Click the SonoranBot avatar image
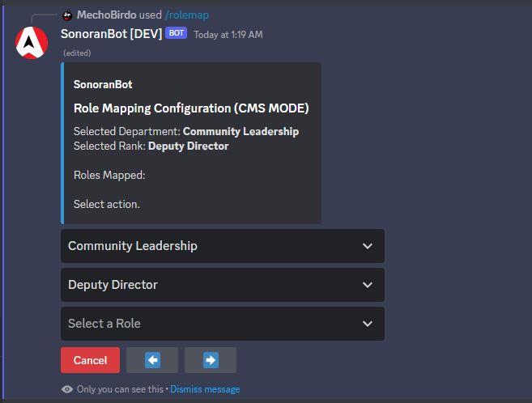Image resolution: width=532 pixels, height=403 pixels. click(x=32, y=43)
